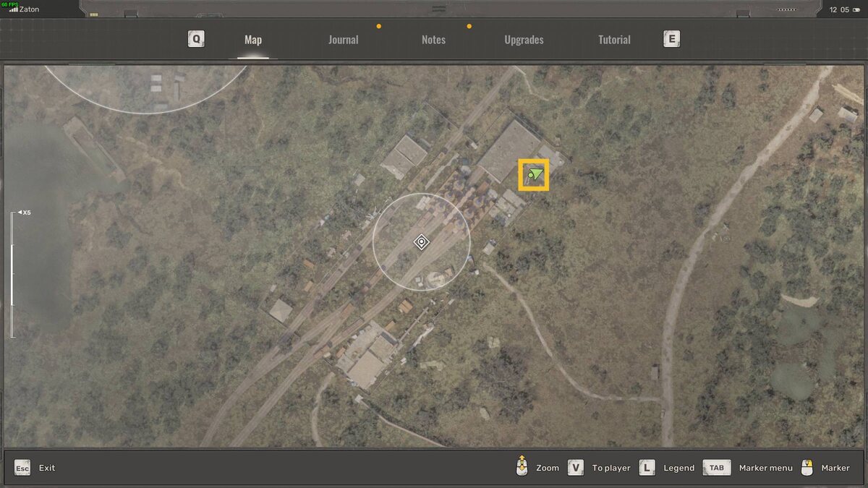This screenshot has width=868, height=488.
Task: Open the Marker menu
Action: 766,468
